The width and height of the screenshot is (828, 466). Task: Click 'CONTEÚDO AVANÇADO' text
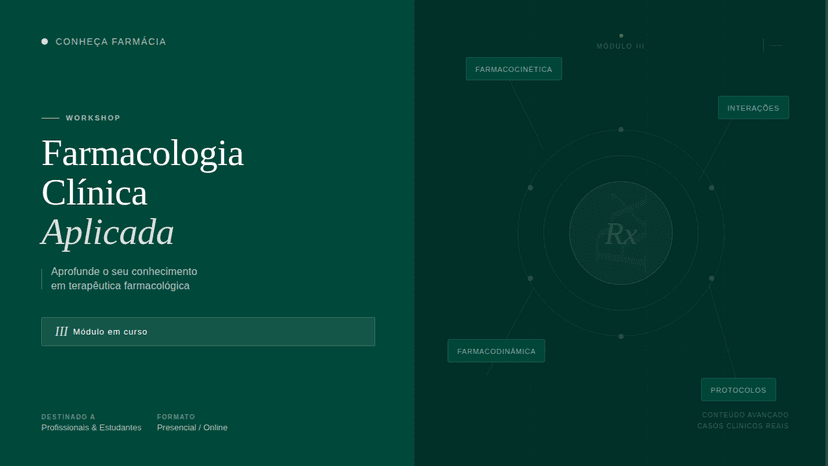[x=745, y=415]
